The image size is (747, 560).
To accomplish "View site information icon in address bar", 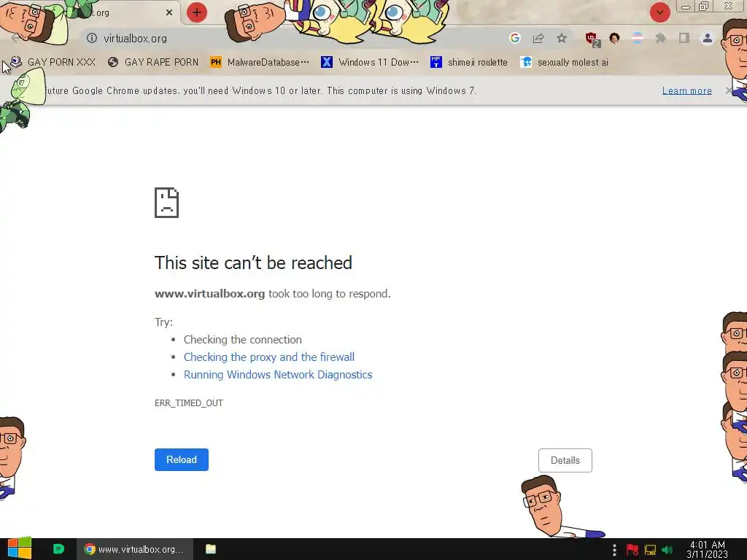I will pyautogui.click(x=92, y=38).
